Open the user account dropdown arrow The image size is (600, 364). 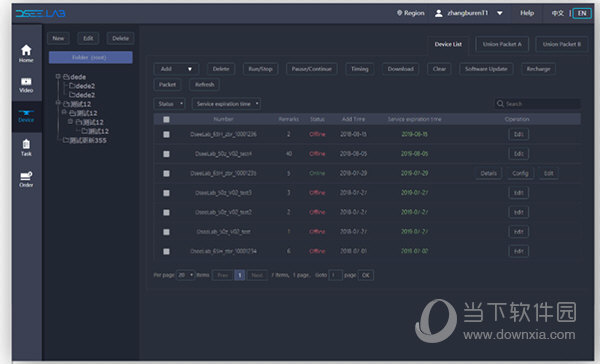point(499,13)
